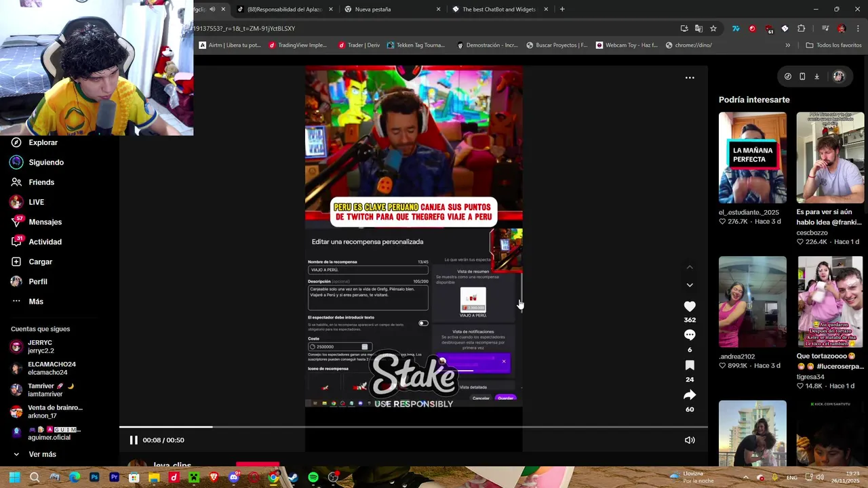The height and width of the screenshot is (488, 868).
Task: Open Mensajes in the sidebar
Action: 37,222
